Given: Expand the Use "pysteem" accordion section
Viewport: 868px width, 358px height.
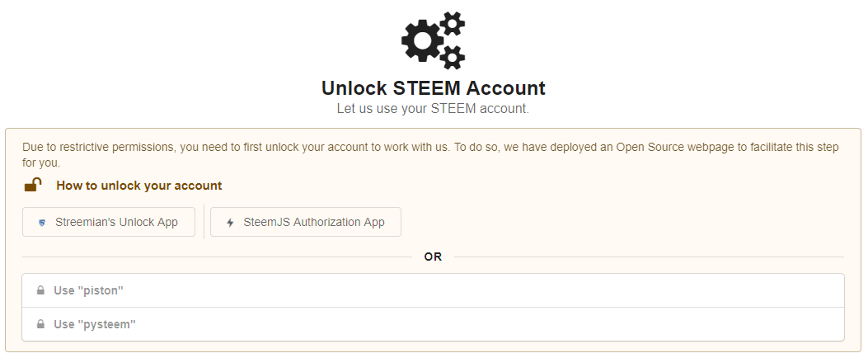Looking at the screenshot, I should [x=433, y=324].
